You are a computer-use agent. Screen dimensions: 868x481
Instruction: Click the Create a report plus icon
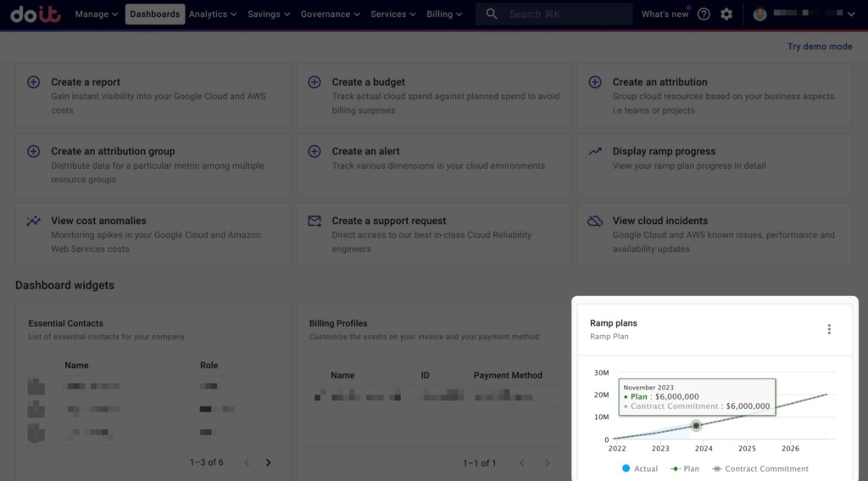34,82
